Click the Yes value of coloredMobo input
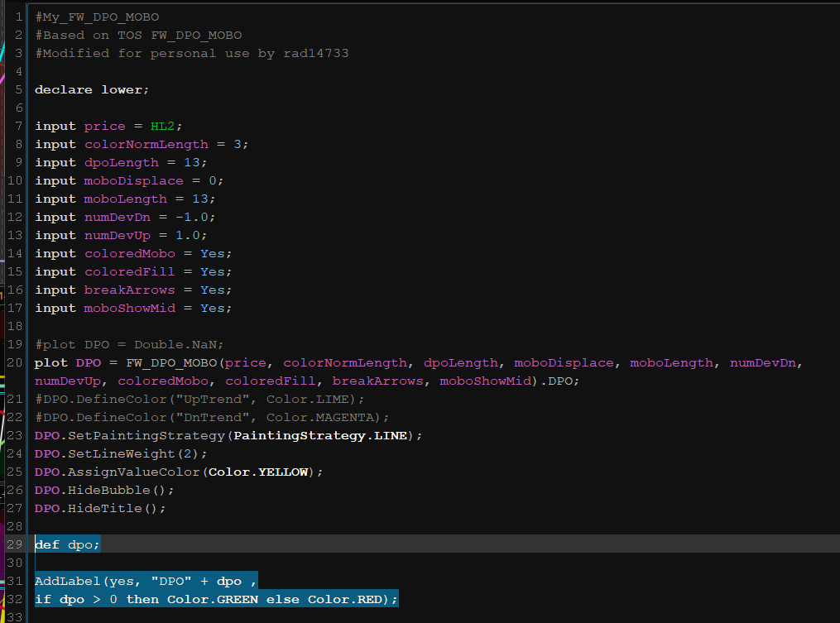The height and width of the screenshot is (623, 840). [212, 253]
